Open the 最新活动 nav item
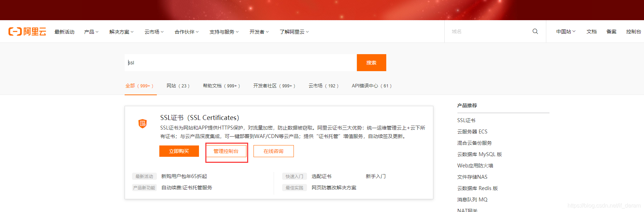Screen dimensions: 644x212 tap(64, 32)
